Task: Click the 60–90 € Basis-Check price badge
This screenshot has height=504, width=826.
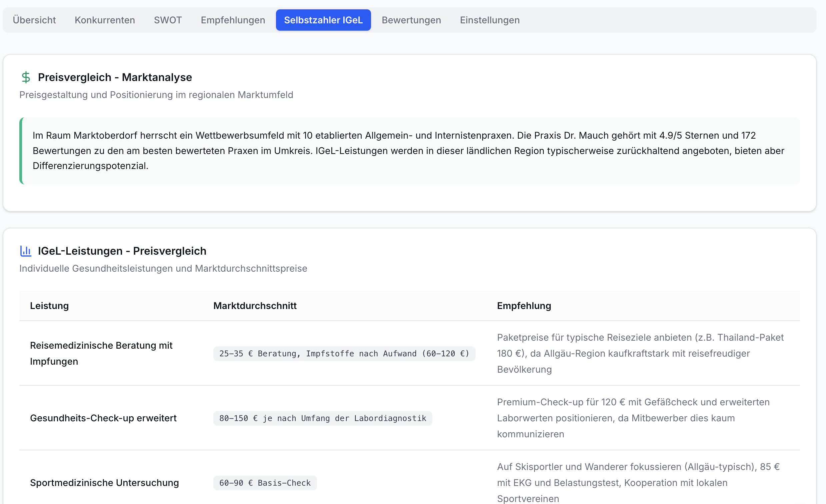Action: coord(265,483)
